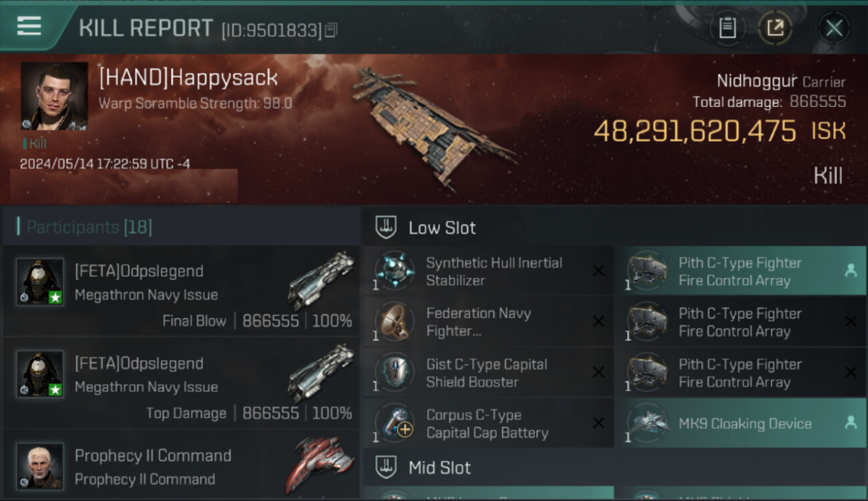Click Happysack pilot portrait
Viewport: 868px width, 501px height.
point(54,96)
